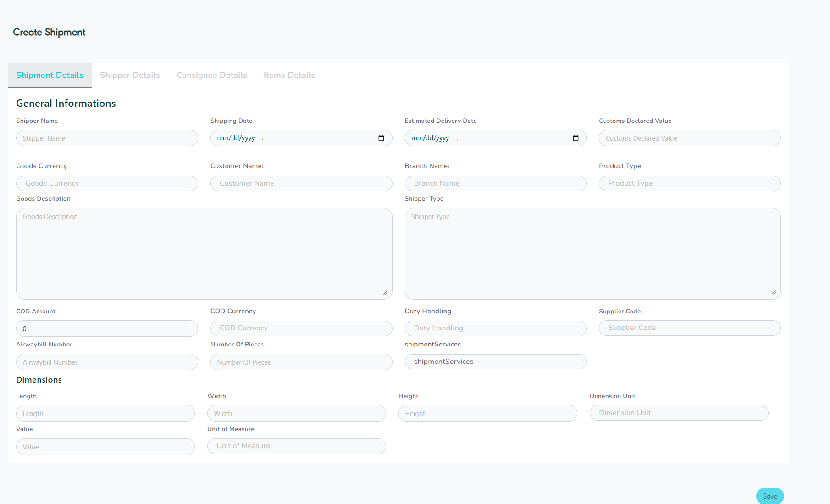Focus the Airwaybill Number input

pyautogui.click(x=107, y=362)
